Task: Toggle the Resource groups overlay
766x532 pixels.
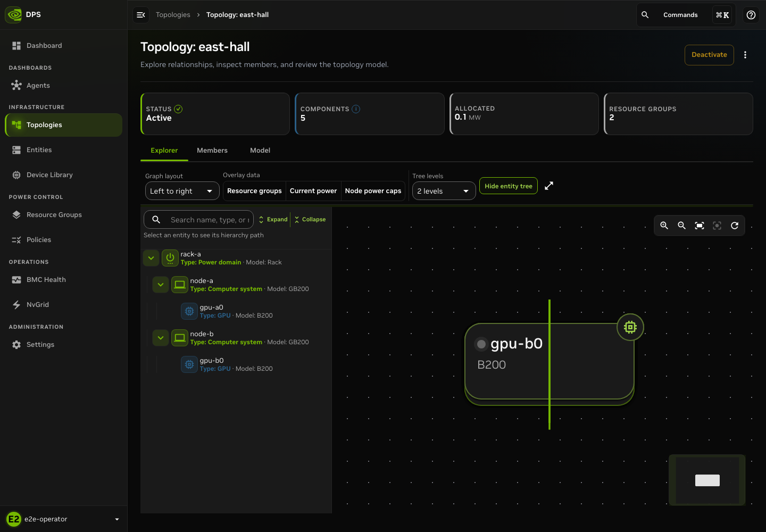Action: (254, 191)
